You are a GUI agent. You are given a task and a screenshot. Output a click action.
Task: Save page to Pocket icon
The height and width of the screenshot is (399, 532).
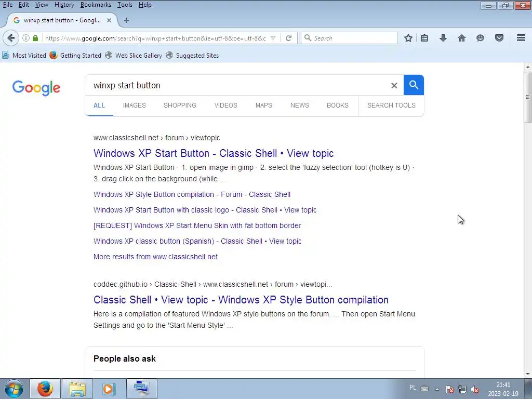pyautogui.click(x=499, y=38)
